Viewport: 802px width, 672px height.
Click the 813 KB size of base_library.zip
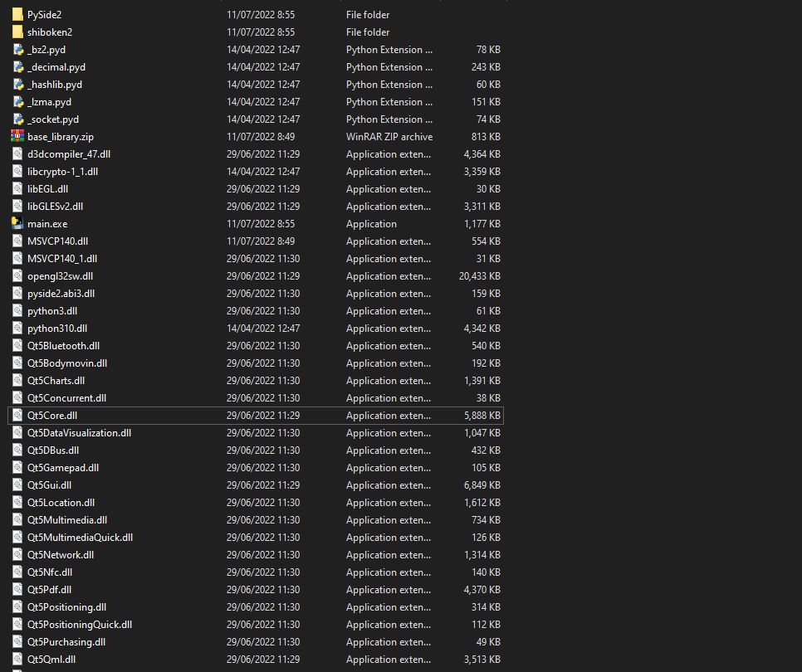click(x=486, y=136)
